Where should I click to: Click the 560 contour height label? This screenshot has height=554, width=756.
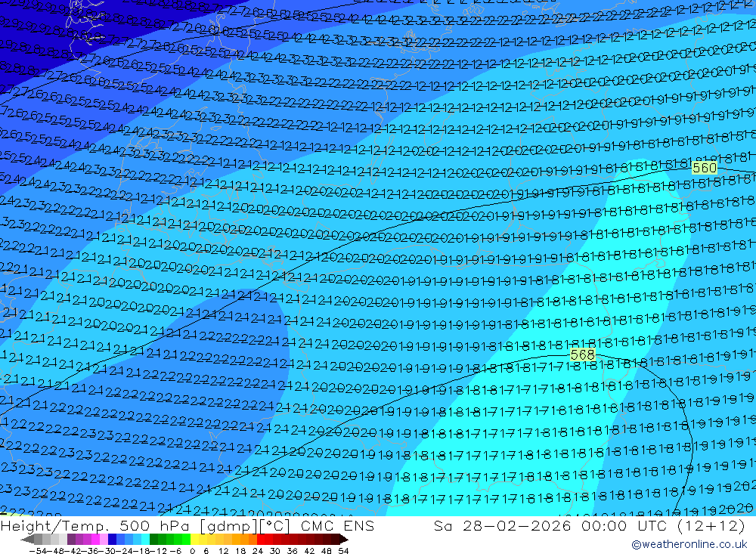[x=704, y=168]
